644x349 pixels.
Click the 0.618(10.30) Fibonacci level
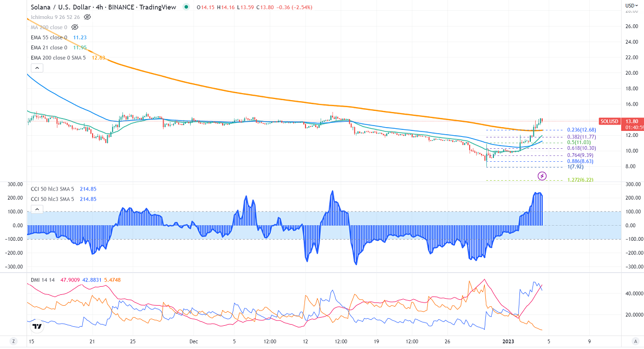pyautogui.click(x=581, y=148)
